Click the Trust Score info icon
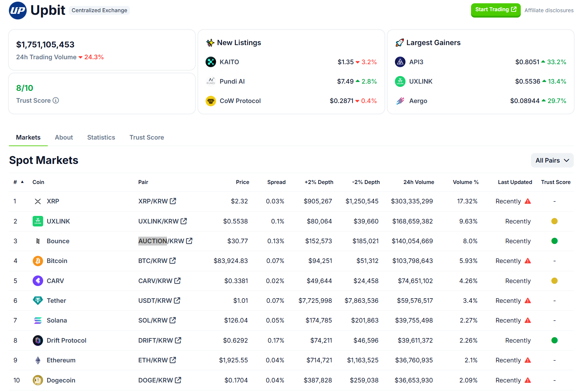583x392 pixels. coord(56,100)
